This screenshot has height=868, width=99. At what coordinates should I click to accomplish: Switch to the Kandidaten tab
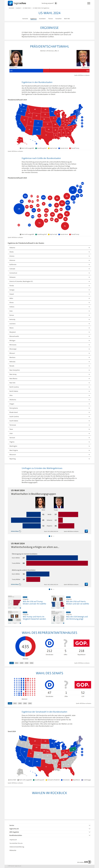pyautogui.click(x=42, y=19)
